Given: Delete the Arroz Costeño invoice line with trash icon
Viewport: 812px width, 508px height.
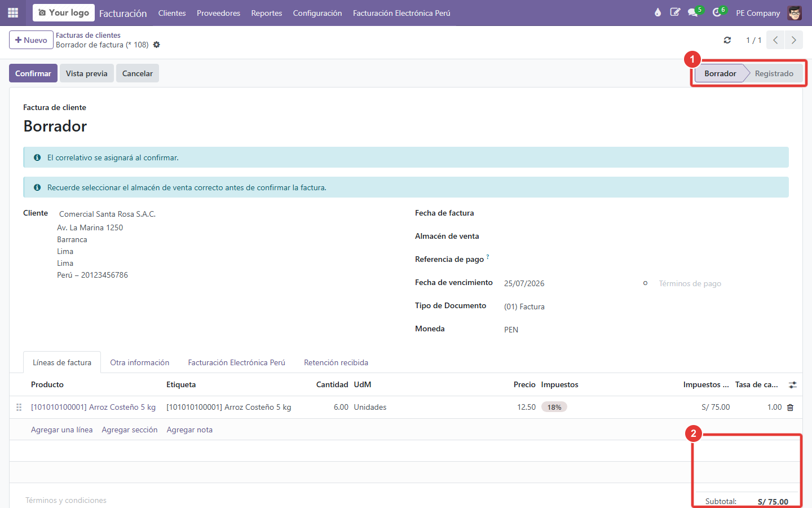Looking at the screenshot, I should (790, 408).
